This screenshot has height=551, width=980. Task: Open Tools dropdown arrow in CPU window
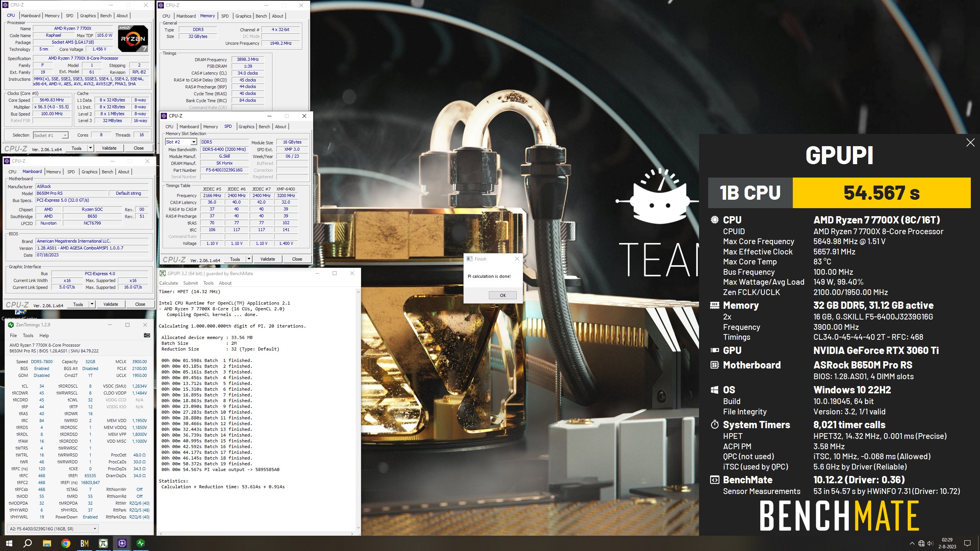[91, 148]
